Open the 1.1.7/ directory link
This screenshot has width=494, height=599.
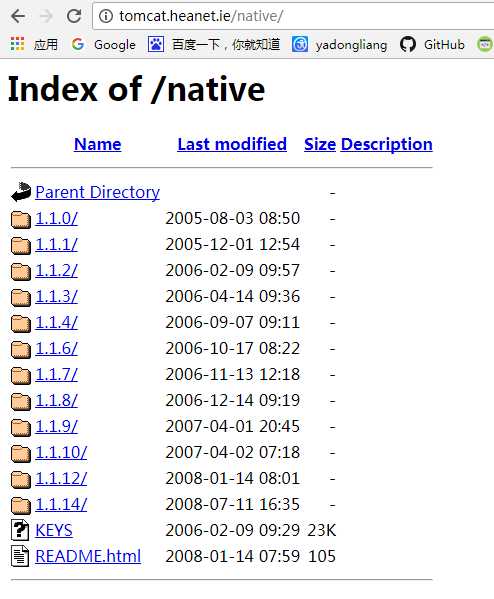57,374
